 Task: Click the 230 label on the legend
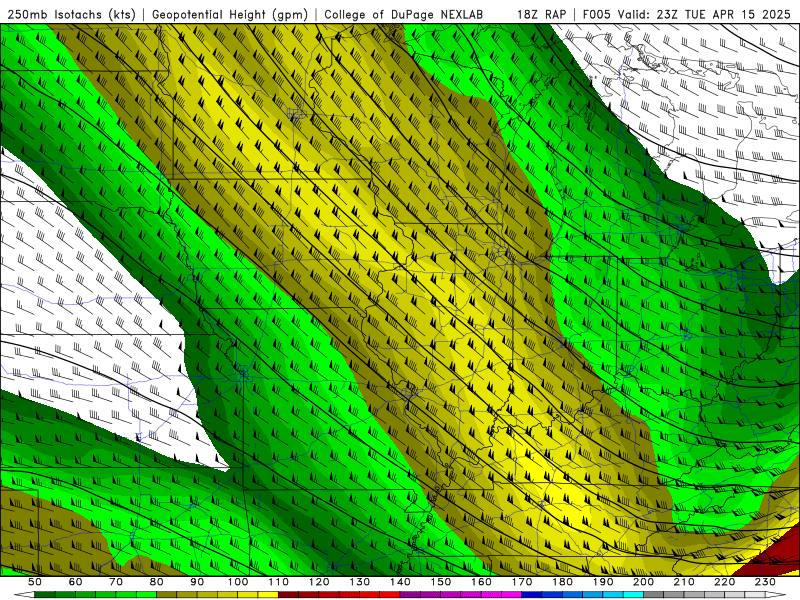point(765,582)
